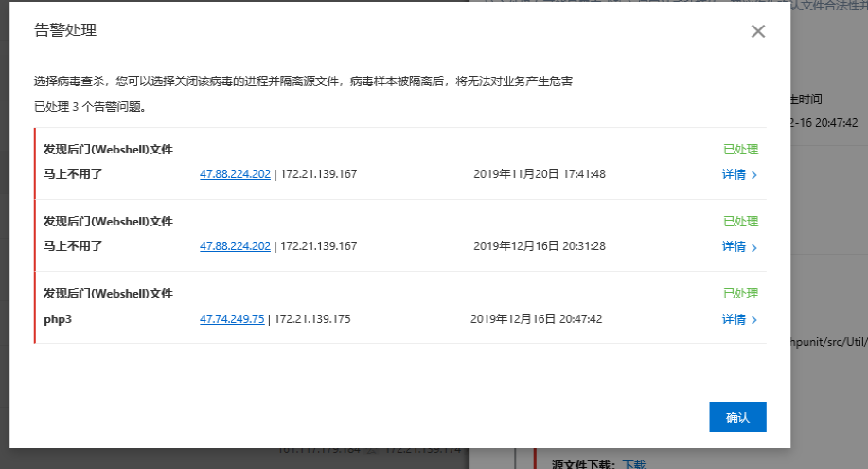
Task: Click the 告警处理 dialog title
Action: point(65,31)
